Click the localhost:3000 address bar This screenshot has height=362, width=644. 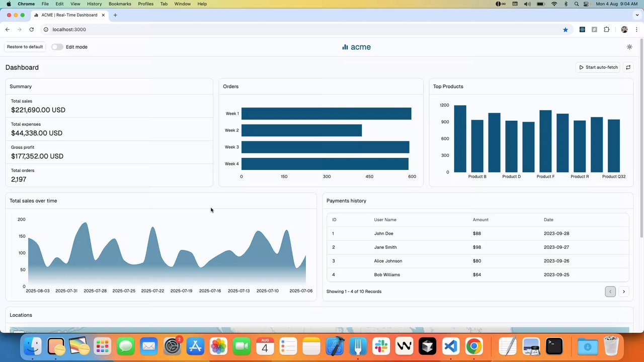(x=302, y=30)
